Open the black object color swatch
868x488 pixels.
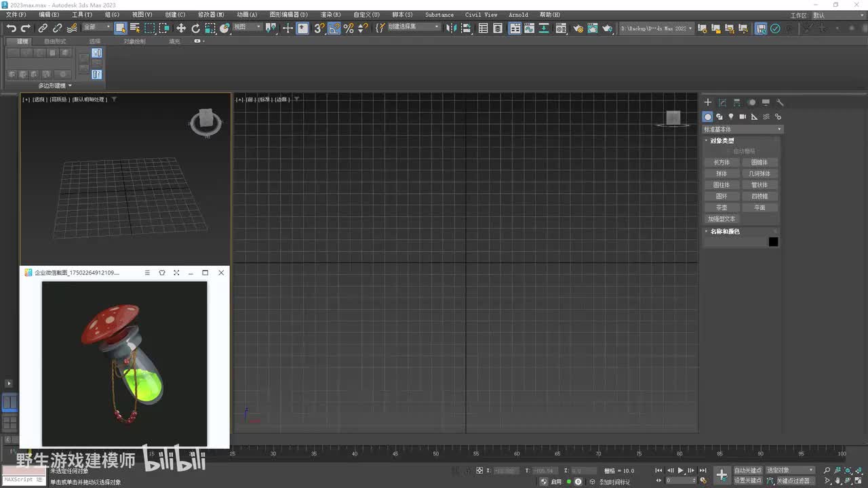[773, 242]
